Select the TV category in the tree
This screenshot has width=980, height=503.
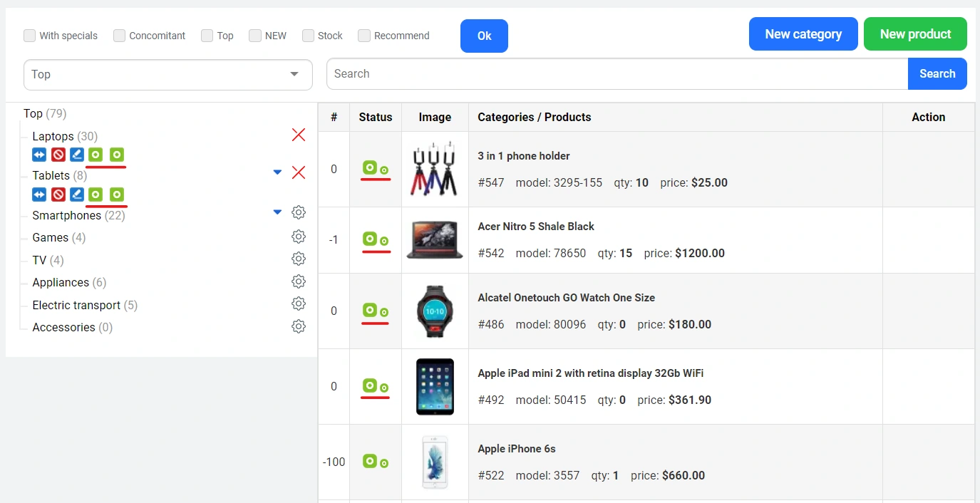click(x=39, y=260)
